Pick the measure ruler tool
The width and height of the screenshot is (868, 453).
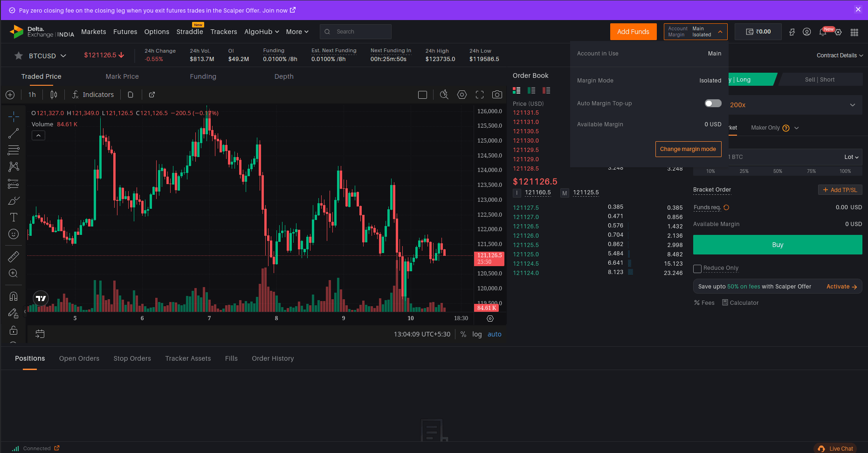click(x=13, y=256)
